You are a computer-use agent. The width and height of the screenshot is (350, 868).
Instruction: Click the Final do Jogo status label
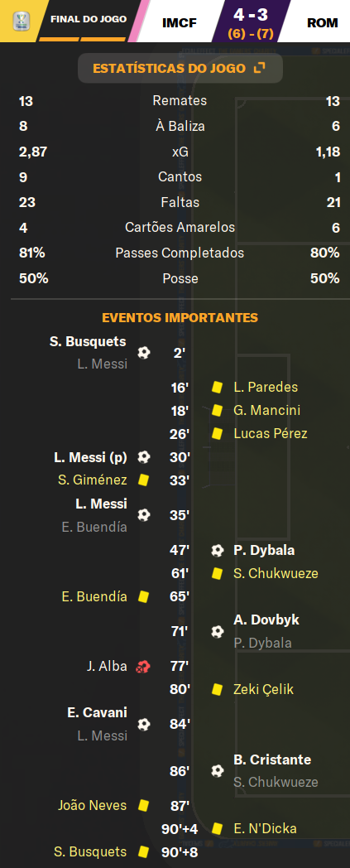pos(89,19)
